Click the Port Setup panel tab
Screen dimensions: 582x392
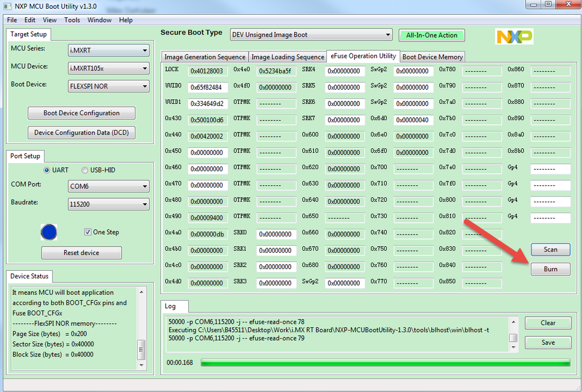[x=25, y=156]
